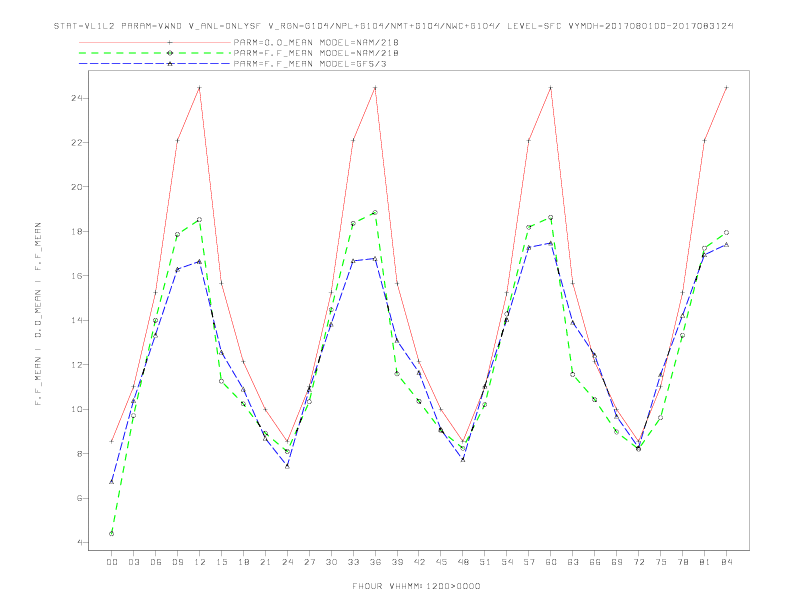Click blue triangle data point at hour 24

[x=287, y=466]
